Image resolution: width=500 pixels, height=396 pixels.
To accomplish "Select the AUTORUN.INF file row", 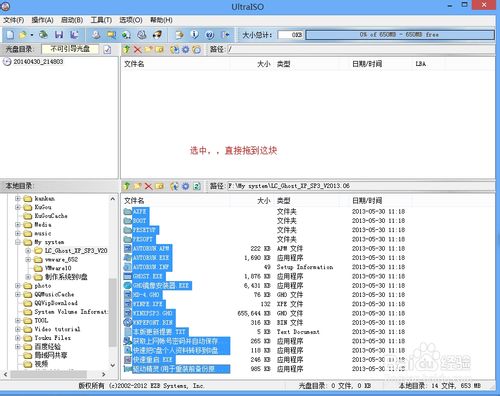I will pos(151,267).
